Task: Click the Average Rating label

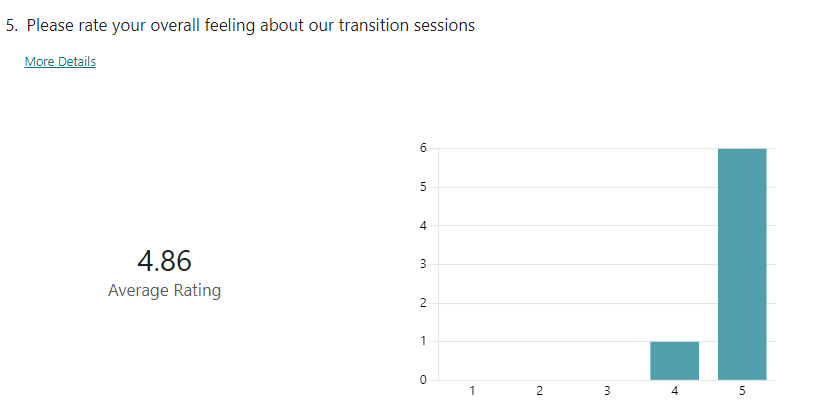Action: coord(164,291)
